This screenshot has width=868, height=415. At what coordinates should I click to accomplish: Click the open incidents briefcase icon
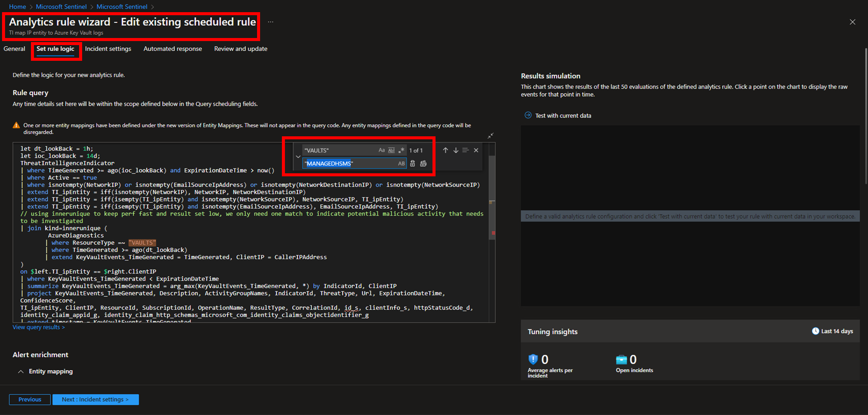tap(622, 360)
